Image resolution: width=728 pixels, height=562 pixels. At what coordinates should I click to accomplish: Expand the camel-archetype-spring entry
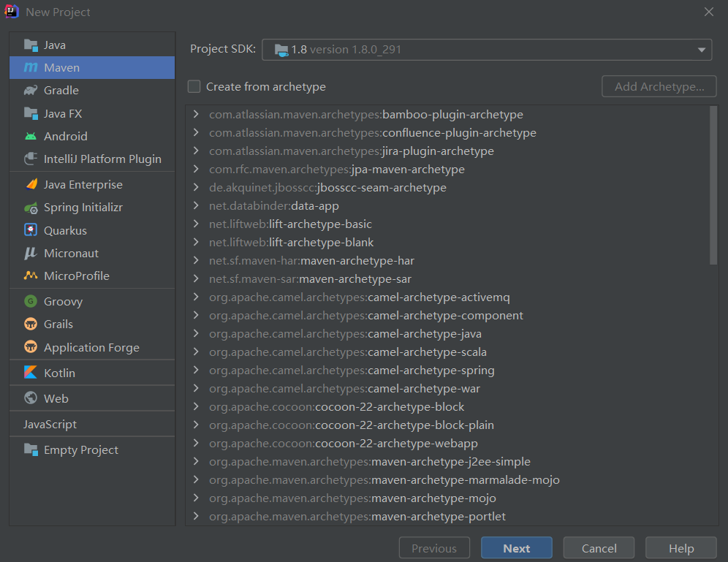[x=196, y=371]
